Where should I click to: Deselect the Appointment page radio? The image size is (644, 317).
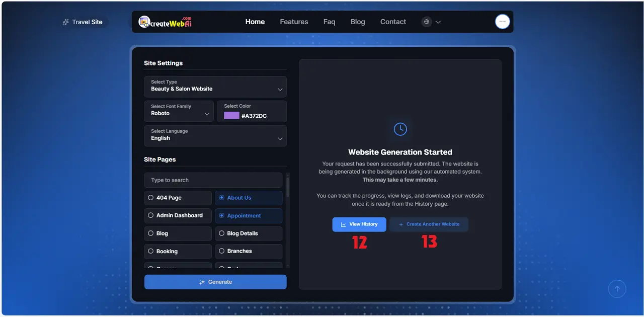point(221,215)
